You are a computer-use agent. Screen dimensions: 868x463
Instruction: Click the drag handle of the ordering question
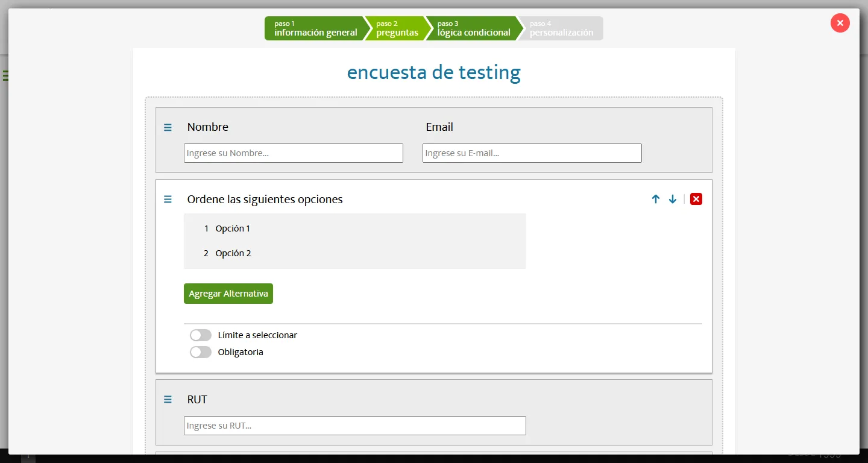coord(168,199)
